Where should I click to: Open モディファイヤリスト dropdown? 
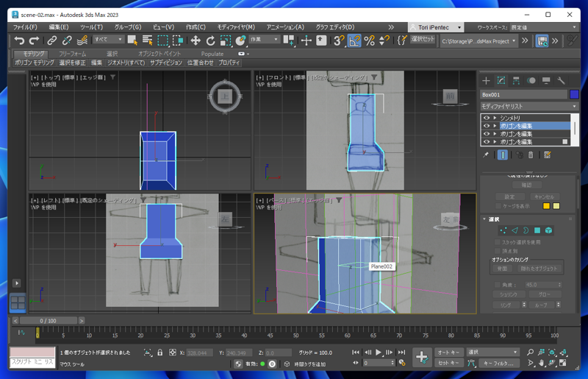pyautogui.click(x=529, y=106)
